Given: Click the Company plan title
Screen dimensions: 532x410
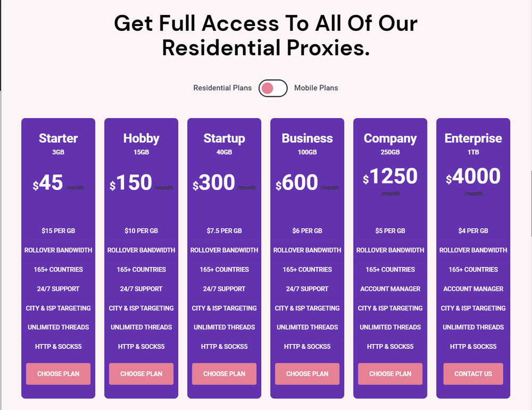Looking at the screenshot, I should [390, 138].
